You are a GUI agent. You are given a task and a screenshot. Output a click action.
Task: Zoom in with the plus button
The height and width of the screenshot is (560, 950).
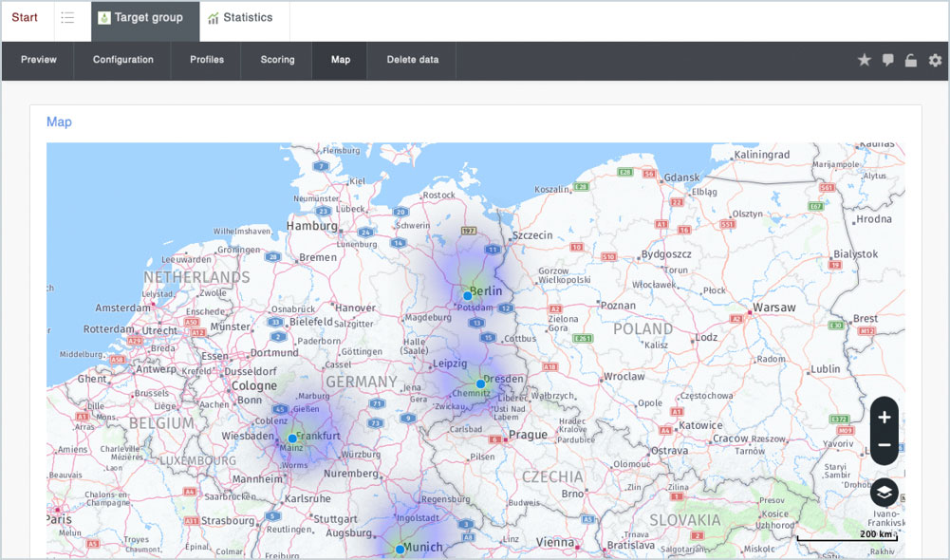(x=884, y=417)
